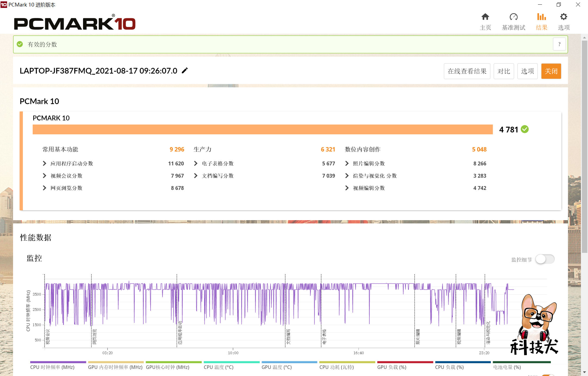
Task: Click the question mark help icon
Action: (559, 44)
